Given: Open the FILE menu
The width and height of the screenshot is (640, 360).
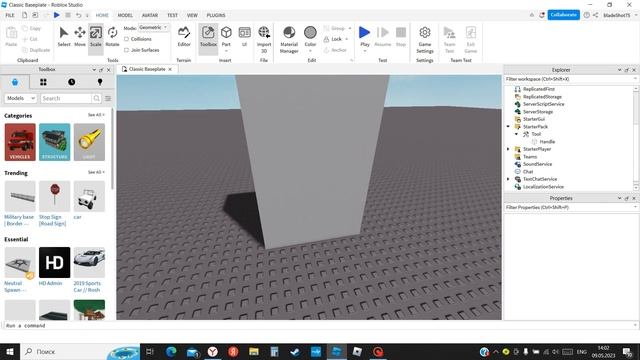Looking at the screenshot, I should click(x=10, y=15).
